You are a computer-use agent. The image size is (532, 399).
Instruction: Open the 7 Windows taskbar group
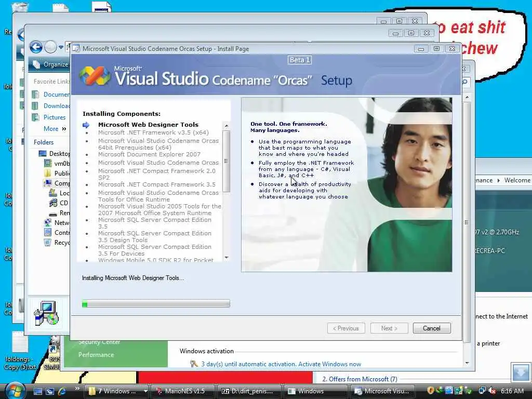pos(117,391)
